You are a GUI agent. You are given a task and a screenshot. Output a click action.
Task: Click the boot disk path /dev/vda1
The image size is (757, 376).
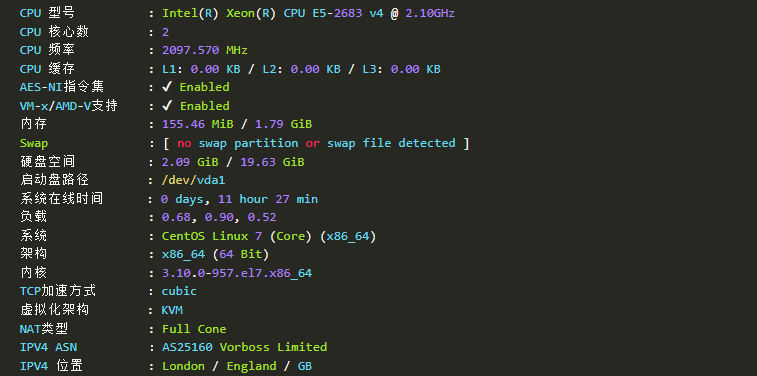click(x=194, y=181)
